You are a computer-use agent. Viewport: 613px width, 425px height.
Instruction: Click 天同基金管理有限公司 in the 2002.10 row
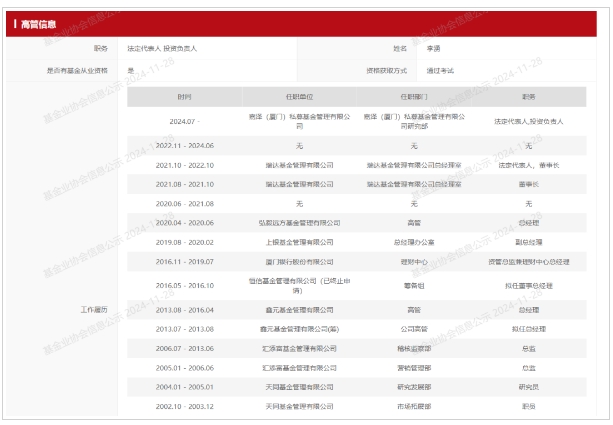[299, 407]
